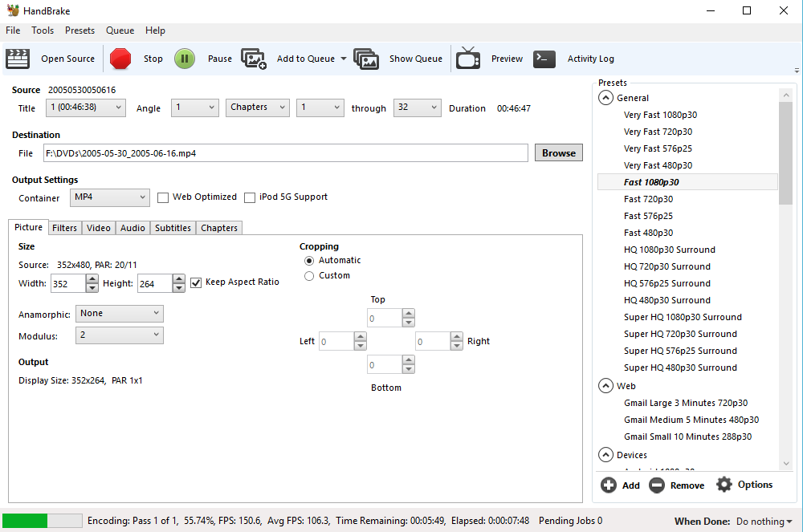Decrease Height with the down stepper
This screenshot has width=803, height=532.
(179, 289)
